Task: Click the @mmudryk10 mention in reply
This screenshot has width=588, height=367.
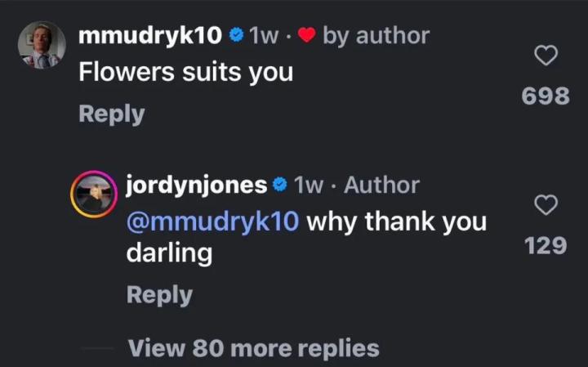Action: pos(212,222)
